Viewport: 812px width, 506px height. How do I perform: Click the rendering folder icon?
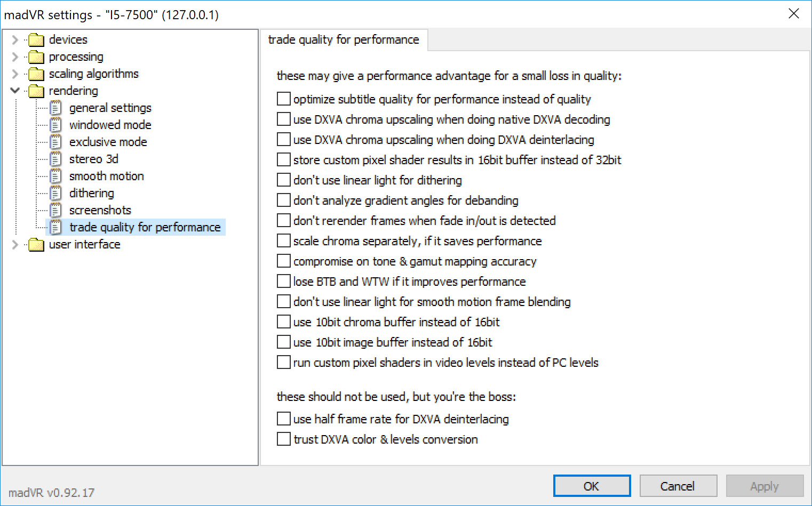coord(36,91)
